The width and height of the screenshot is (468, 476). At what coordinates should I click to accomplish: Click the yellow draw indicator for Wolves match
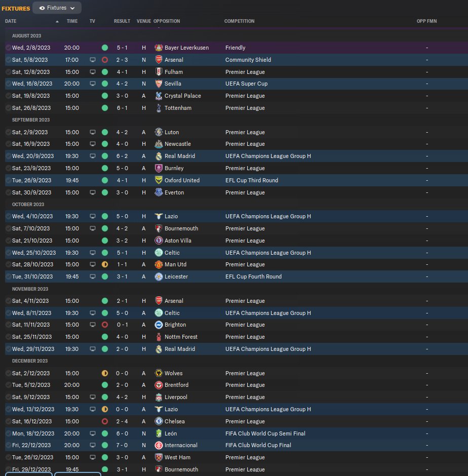coord(105,373)
